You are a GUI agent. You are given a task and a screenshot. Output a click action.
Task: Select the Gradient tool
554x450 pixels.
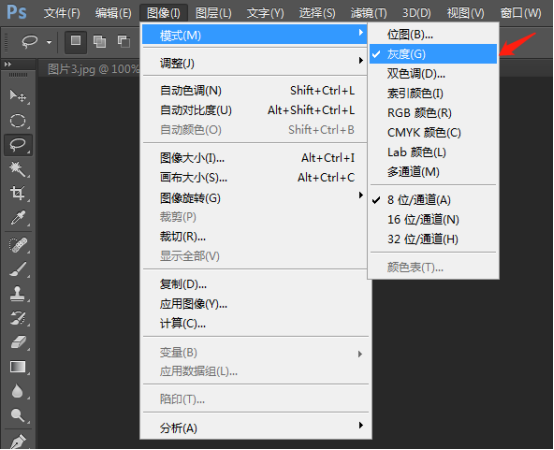pyautogui.click(x=18, y=367)
